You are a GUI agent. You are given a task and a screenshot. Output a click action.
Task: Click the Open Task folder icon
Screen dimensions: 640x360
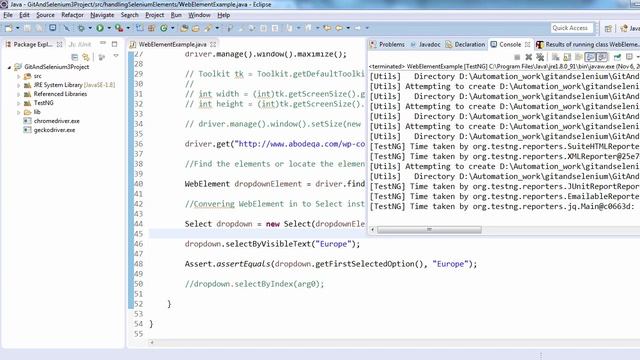point(196,28)
